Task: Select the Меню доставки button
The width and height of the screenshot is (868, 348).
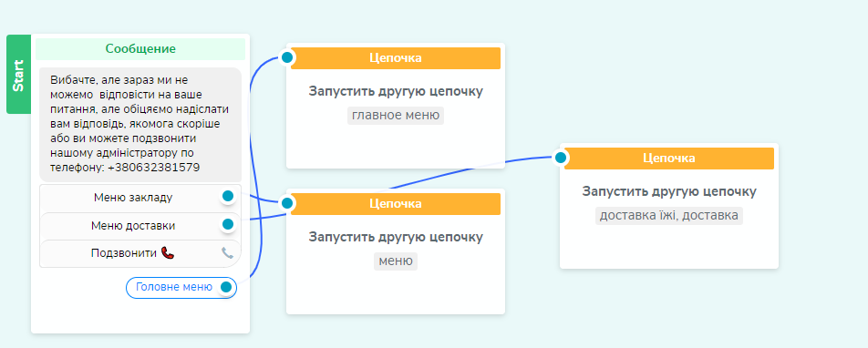Action: [x=140, y=226]
